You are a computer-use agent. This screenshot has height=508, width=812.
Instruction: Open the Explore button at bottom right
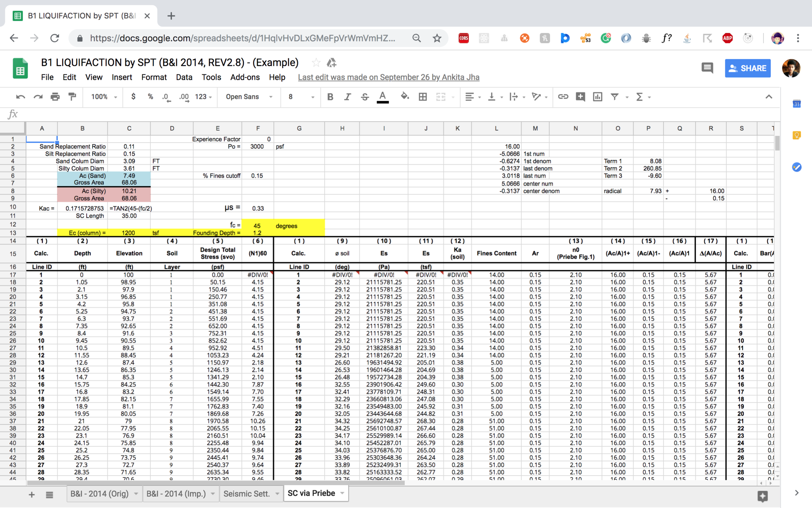coord(762,496)
